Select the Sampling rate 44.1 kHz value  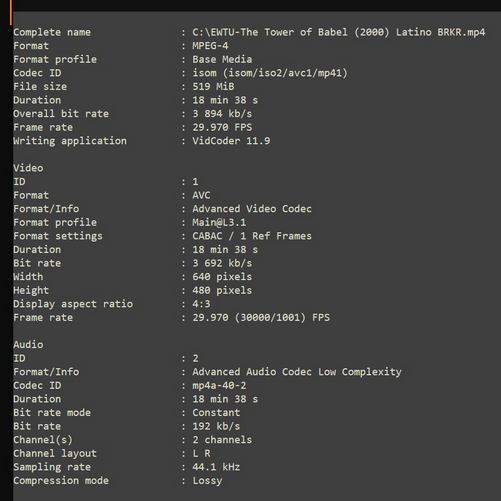(x=216, y=467)
